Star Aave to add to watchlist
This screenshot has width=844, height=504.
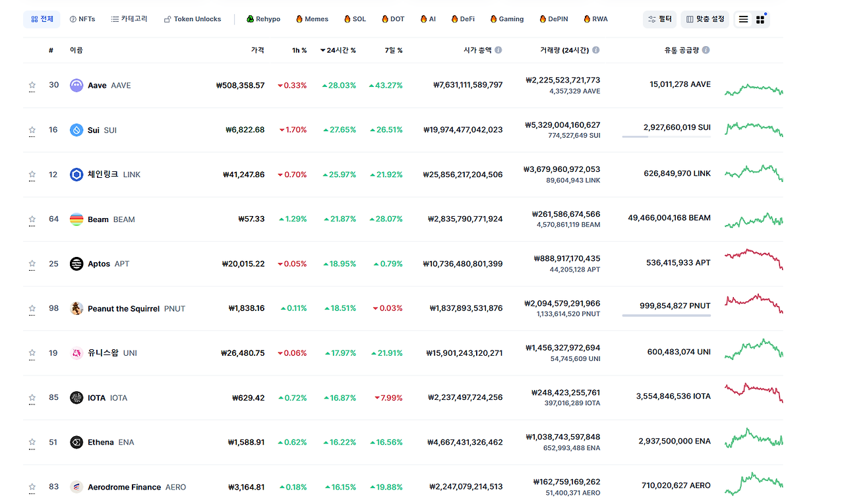[x=32, y=85]
